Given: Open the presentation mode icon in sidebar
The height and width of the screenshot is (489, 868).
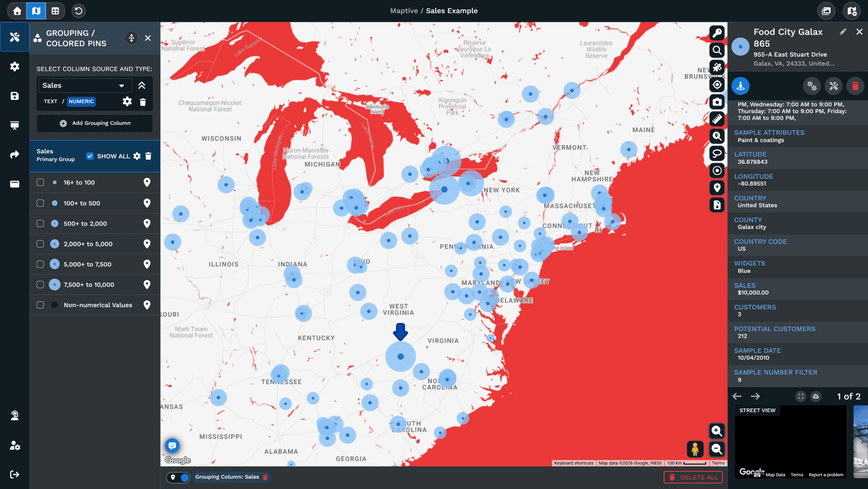Looking at the screenshot, I should [x=15, y=125].
